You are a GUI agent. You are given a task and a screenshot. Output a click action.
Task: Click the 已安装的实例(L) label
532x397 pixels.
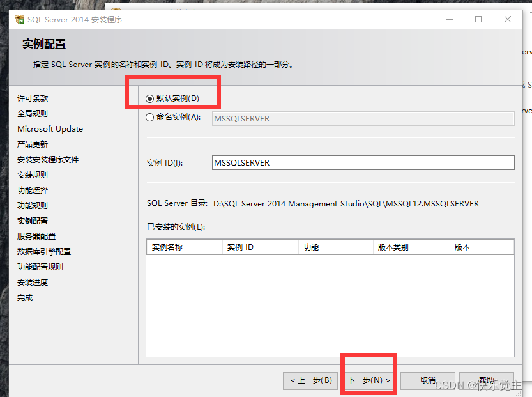pos(176,227)
